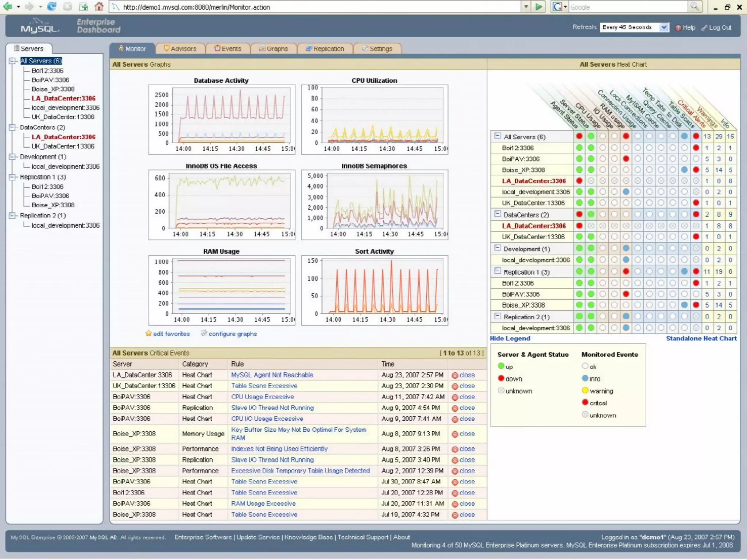Open Excessive Disk Temporary Table Usage Detected rule
This screenshot has width=747, height=560.
[x=301, y=471]
